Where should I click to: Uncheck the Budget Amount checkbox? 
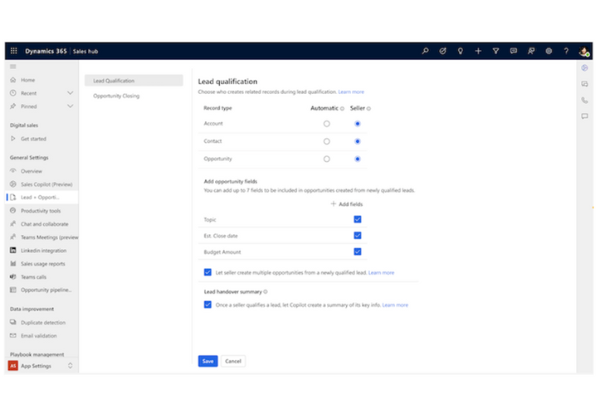click(x=357, y=252)
